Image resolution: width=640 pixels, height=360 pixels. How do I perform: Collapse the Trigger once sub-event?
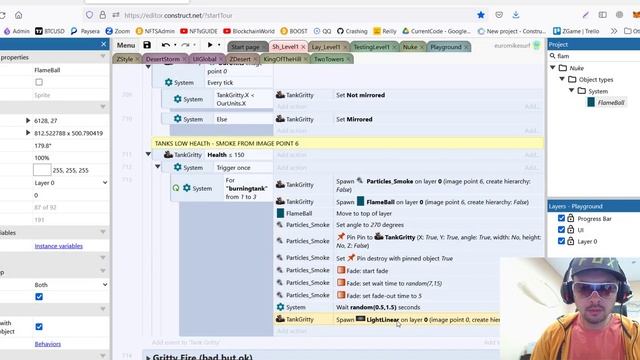pyautogui.click(x=158, y=167)
